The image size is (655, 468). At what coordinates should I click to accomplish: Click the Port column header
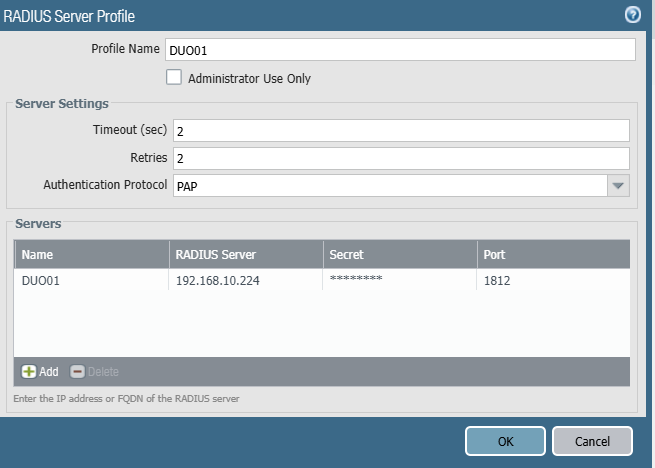click(553, 254)
